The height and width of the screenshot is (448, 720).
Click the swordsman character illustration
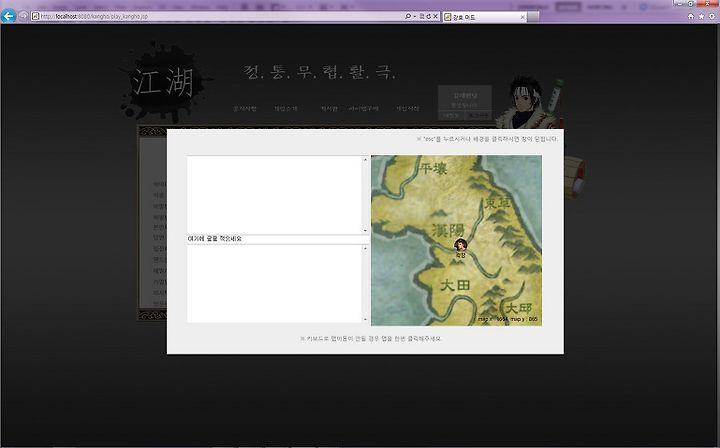tap(530, 102)
